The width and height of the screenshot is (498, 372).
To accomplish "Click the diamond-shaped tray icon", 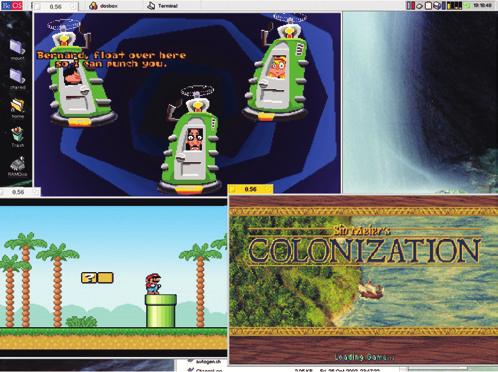I will (x=420, y=6).
